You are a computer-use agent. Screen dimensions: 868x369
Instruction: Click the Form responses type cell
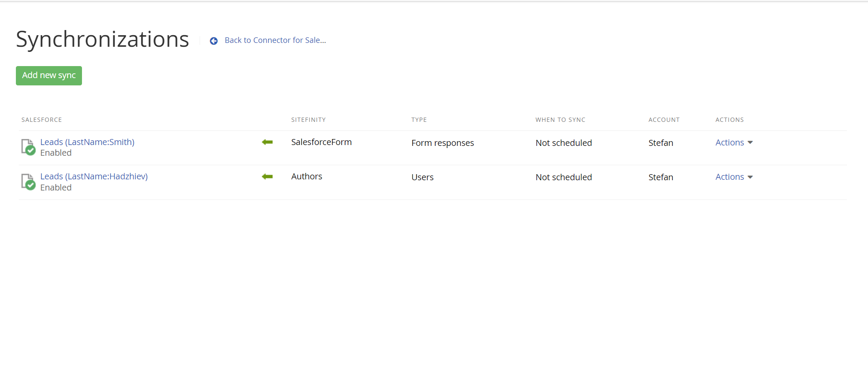click(443, 143)
